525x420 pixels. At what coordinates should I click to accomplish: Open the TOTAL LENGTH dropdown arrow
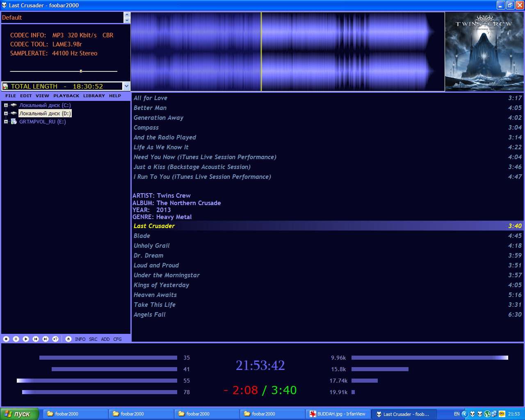click(126, 86)
